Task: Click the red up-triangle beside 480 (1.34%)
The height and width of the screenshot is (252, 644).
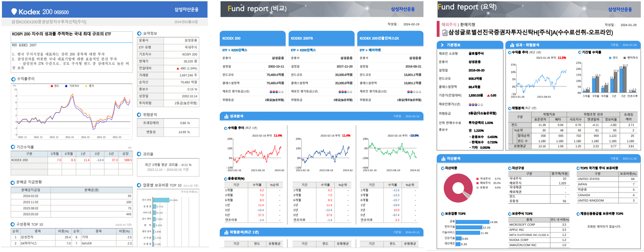Action: point(178,68)
